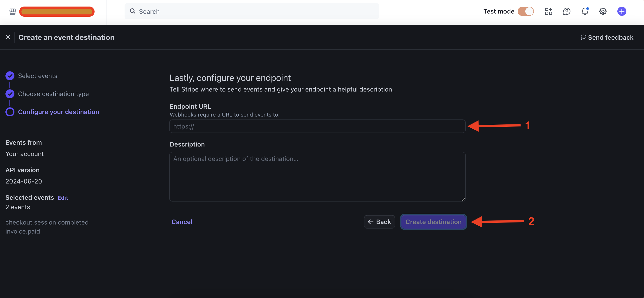The width and height of the screenshot is (644, 298).
Task: Open settings with the gear icon
Action: [x=603, y=11]
